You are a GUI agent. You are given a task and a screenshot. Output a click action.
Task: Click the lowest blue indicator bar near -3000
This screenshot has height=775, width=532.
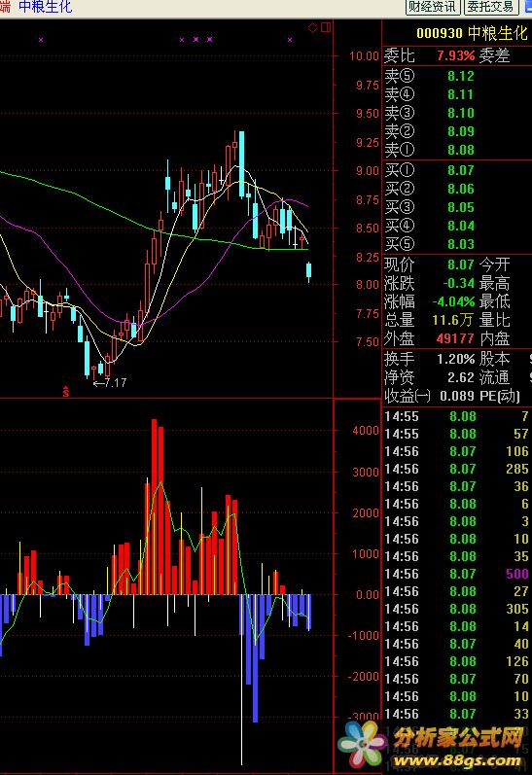pos(255,658)
